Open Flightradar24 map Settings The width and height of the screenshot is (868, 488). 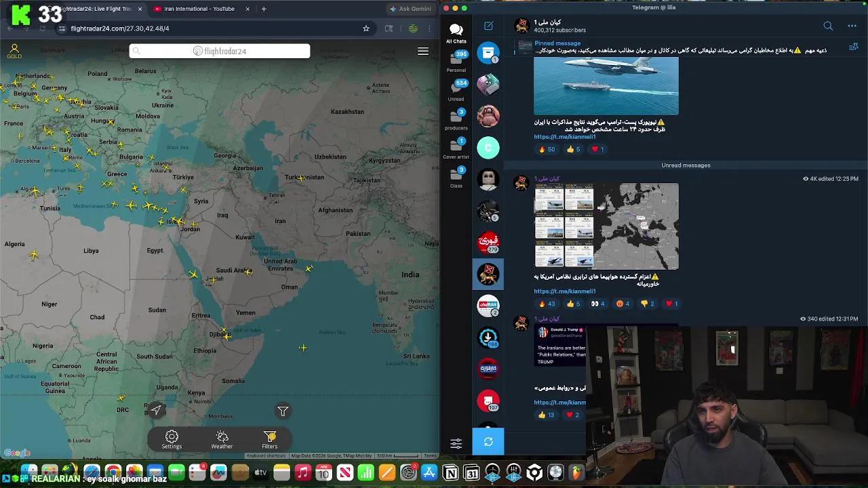172,439
